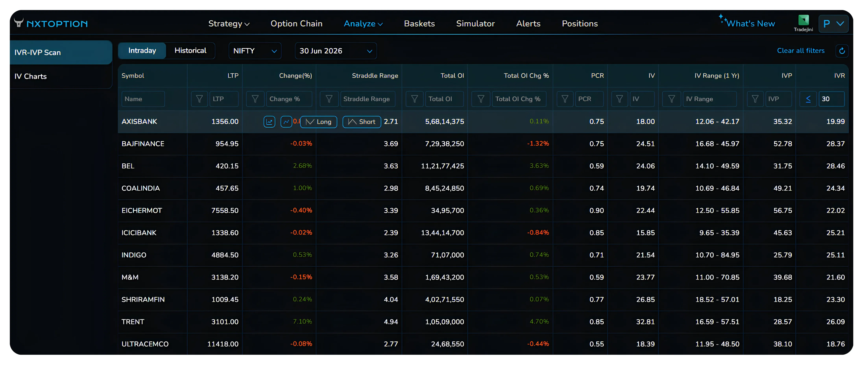The height and width of the screenshot is (367, 868).
Task: Click the Straddle Range filter input
Action: coord(368,99)
